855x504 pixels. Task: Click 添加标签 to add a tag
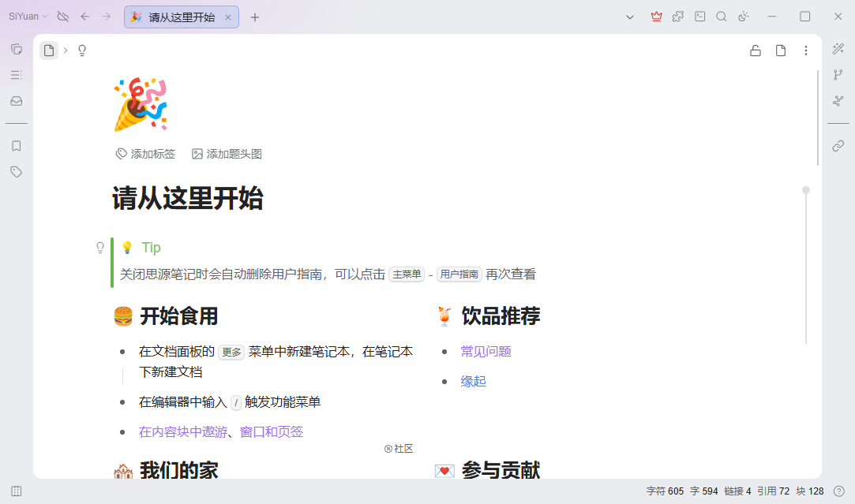click(145, 154)
